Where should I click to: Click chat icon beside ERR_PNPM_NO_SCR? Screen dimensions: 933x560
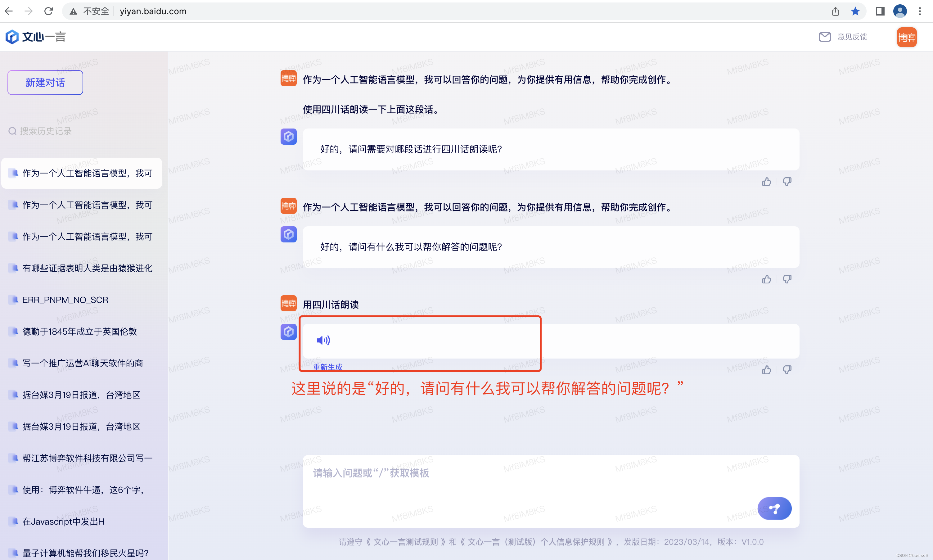[x=14, y=300]
